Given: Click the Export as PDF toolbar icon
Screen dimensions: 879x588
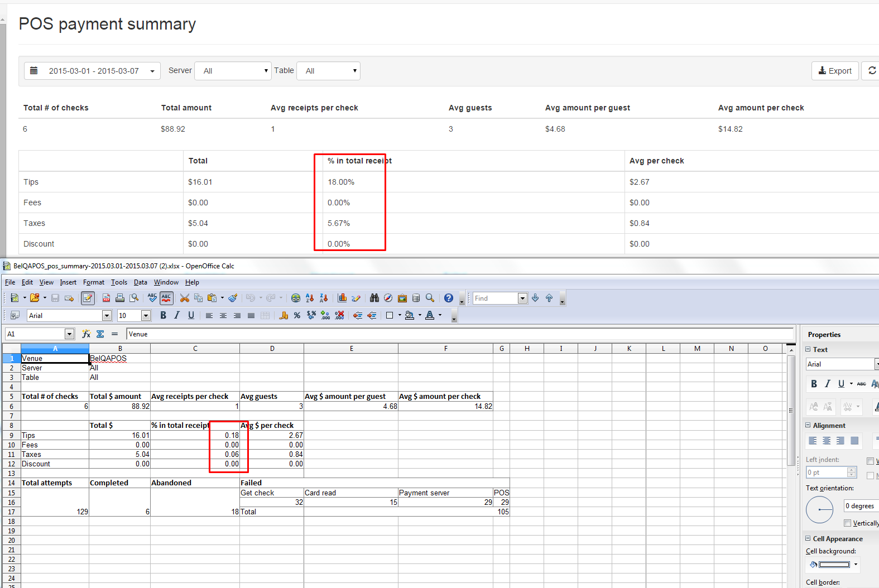Looking at the screenshot, I should pos(106,298).
